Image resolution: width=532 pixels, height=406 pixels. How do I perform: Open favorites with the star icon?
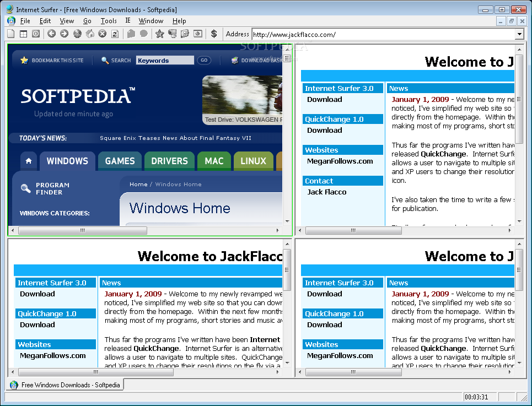(x=160, y=34)
